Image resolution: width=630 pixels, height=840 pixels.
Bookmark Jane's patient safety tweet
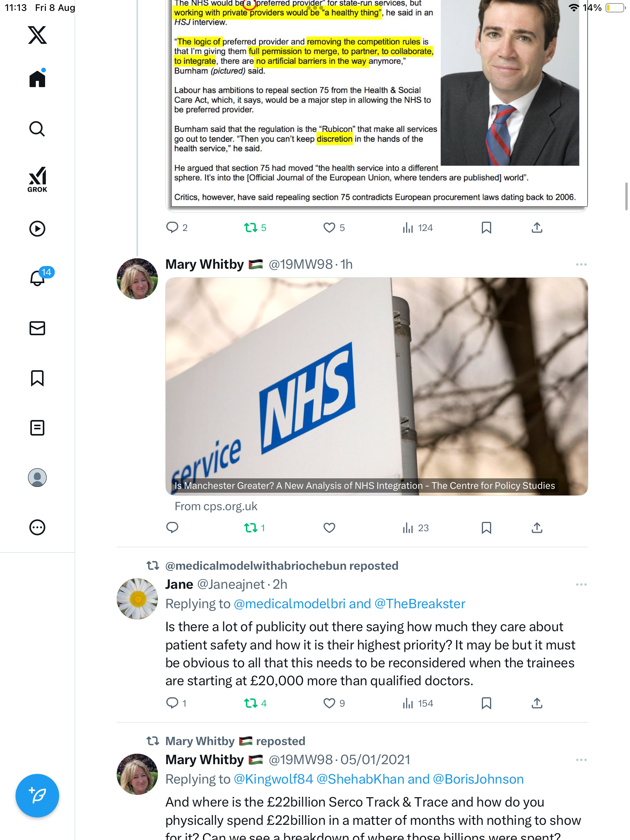click(x=486, y=703)
